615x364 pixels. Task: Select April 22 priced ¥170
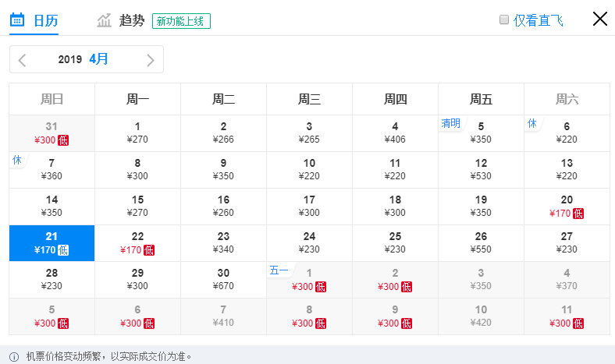click(x=137, y=243)
